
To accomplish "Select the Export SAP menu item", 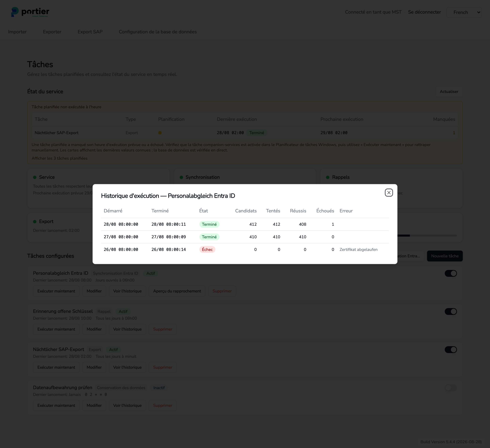I will [90, 32].
